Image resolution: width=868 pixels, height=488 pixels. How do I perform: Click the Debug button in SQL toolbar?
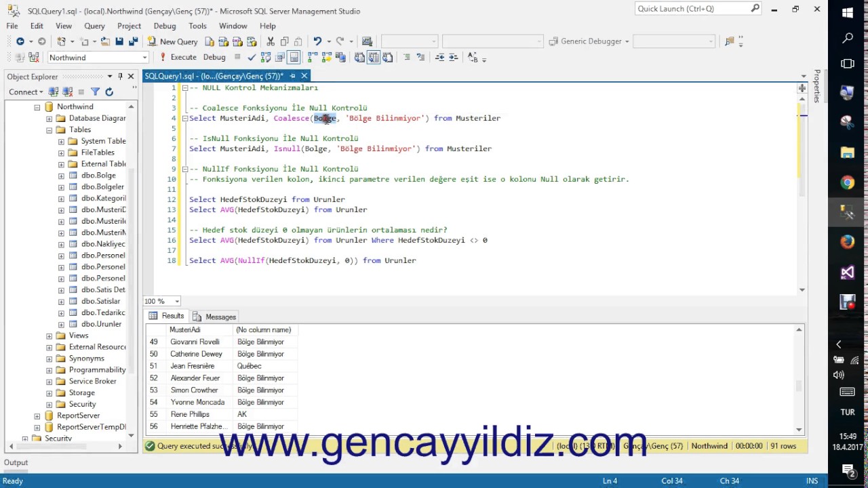click(214, 58)
